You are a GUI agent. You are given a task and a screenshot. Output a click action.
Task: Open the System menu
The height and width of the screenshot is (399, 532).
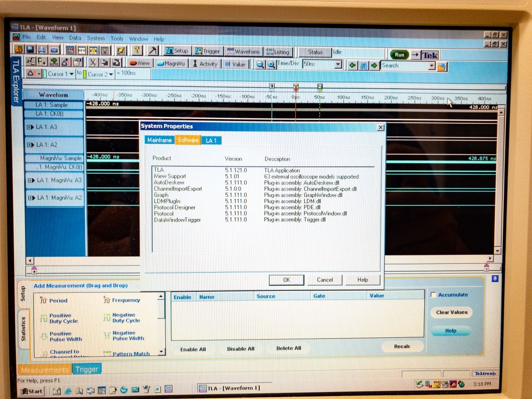96,39
